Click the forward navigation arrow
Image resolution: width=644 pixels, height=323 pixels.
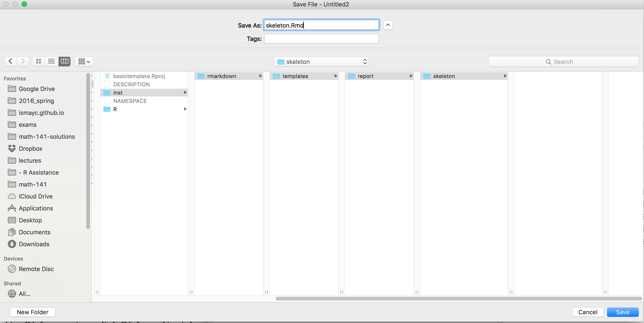point(23,61)
